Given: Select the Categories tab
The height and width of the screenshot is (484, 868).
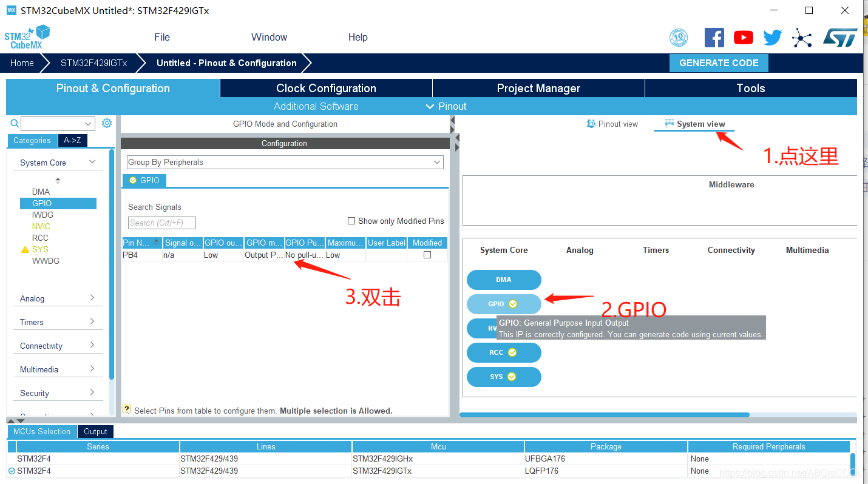Looking at the screenshot, I should coord(32,140).
